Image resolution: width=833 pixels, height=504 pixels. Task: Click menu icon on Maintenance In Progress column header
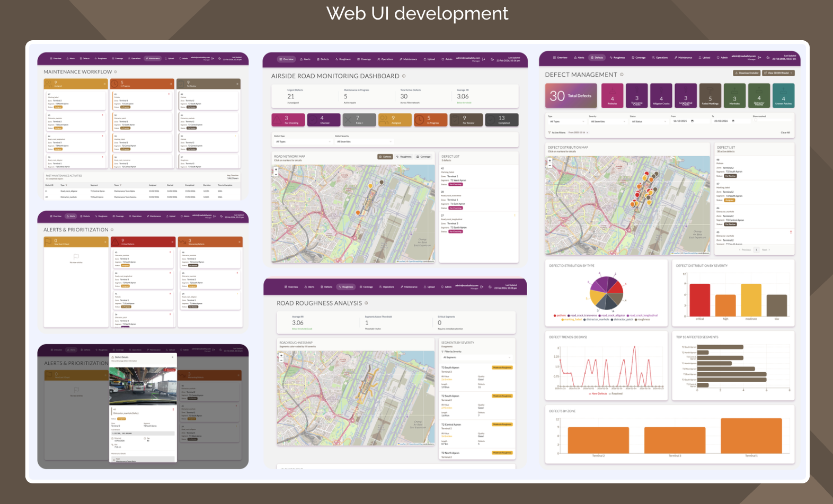click(x=171, y=84)
